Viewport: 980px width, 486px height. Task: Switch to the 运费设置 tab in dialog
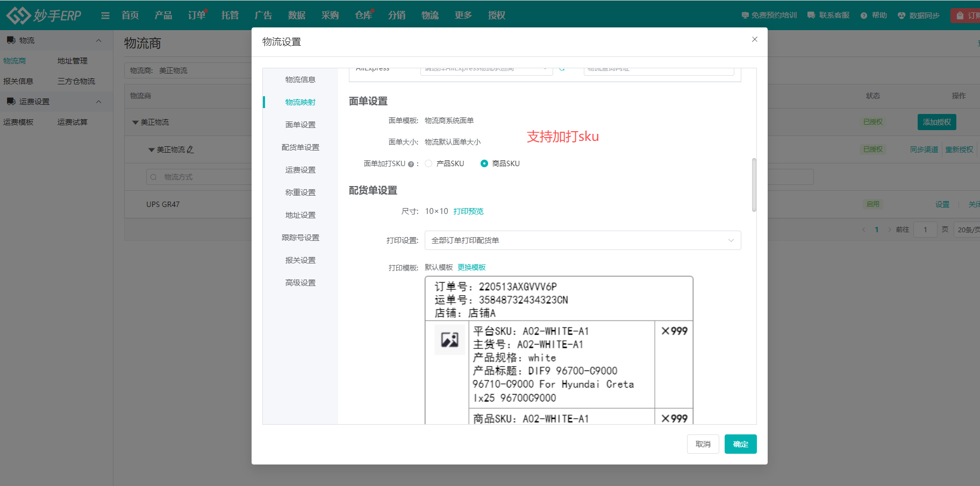pyautogui.click(x=300, y=169)
